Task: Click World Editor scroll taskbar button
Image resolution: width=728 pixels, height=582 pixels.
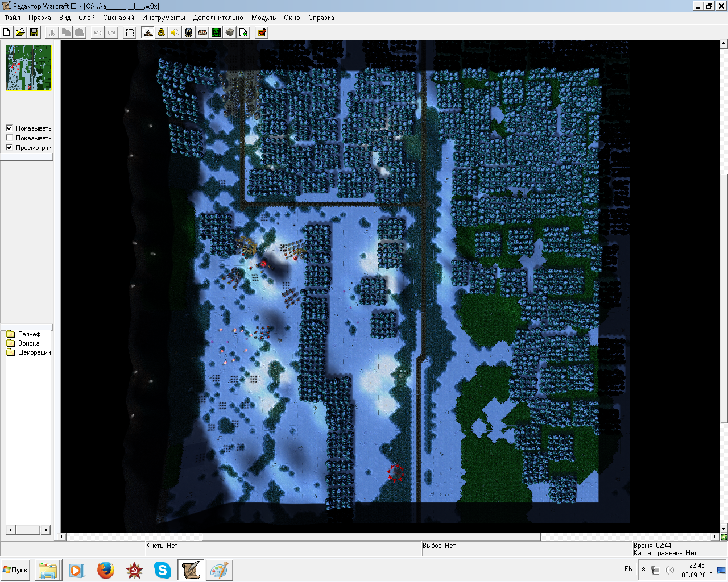Action: pos(191,570)
